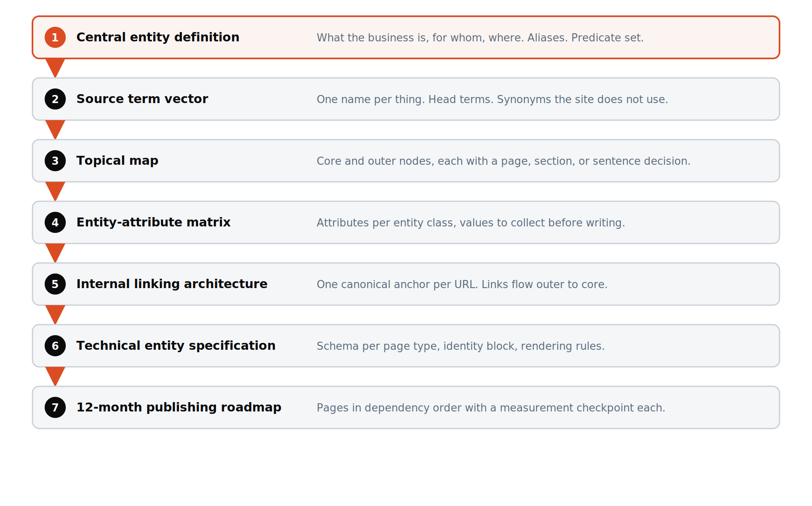Image resolution: width=812 pixels, height=506 pixels.
Task: Click the step 4 number badge
Action: pos(55,222)
